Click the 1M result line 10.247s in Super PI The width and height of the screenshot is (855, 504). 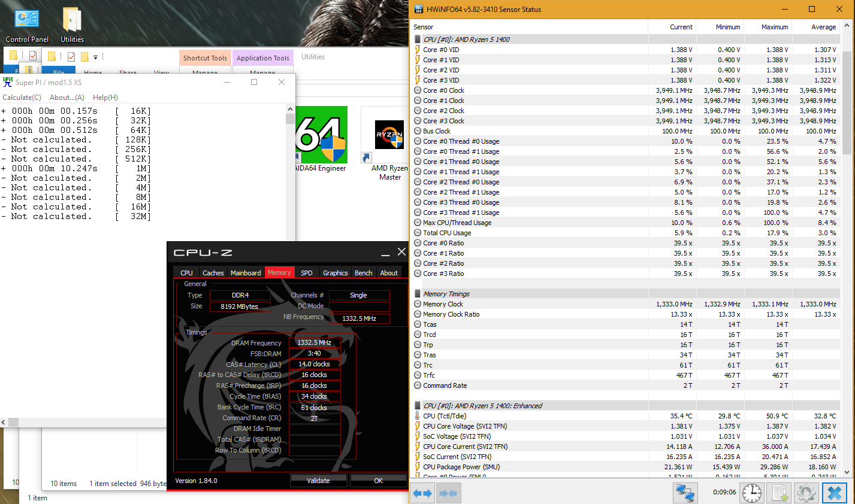(x=76, y=168)
